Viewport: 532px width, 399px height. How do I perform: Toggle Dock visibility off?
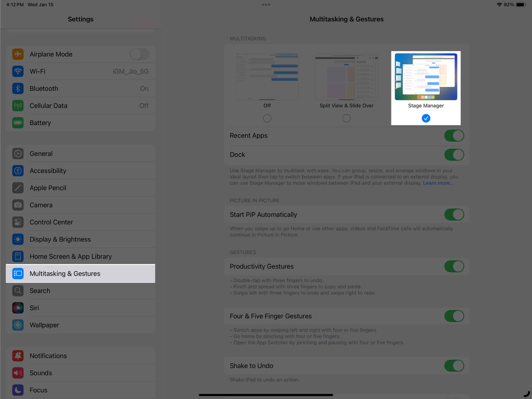(454, 155)
